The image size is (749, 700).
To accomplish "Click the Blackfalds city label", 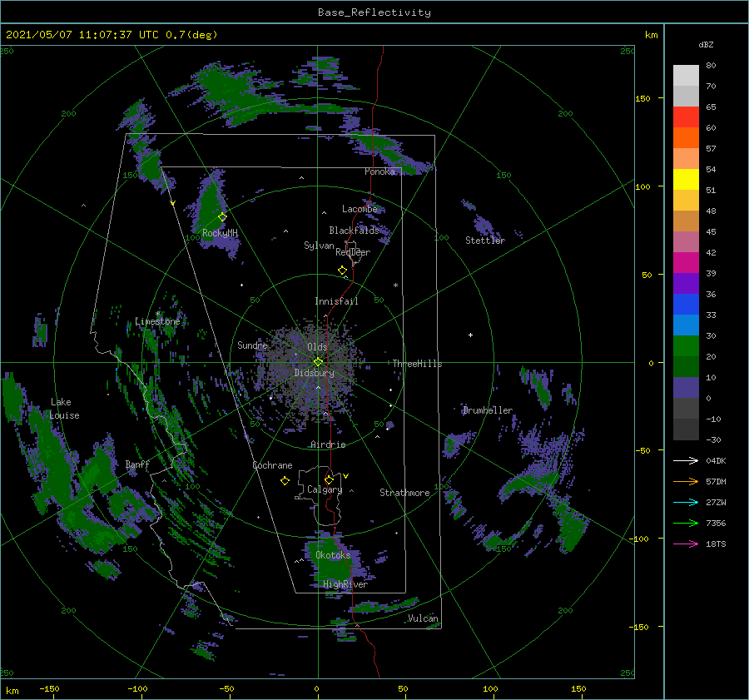I will 354,231.
